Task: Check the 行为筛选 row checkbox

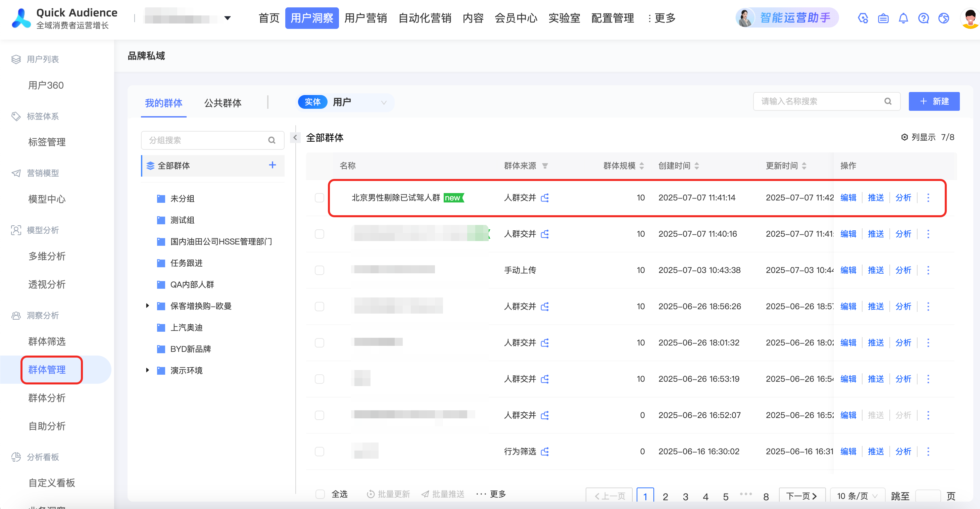Action: pos(319,452)
